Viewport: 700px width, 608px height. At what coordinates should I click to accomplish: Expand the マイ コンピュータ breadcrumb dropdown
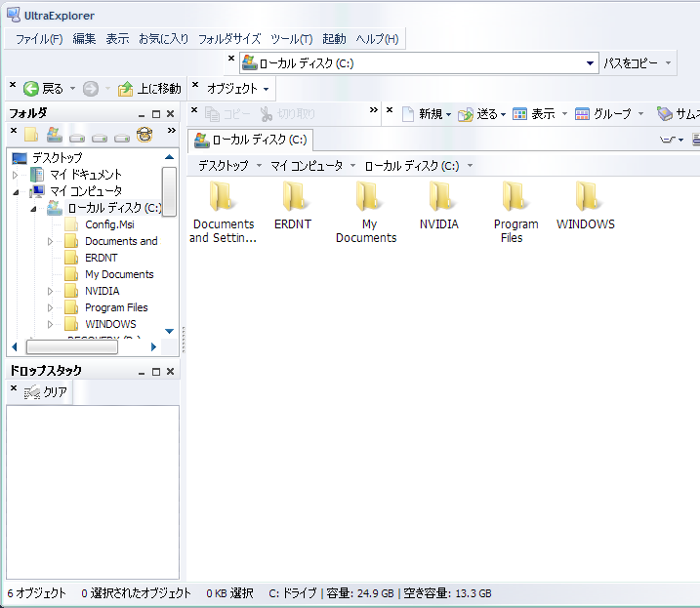[x=352, y=166]
